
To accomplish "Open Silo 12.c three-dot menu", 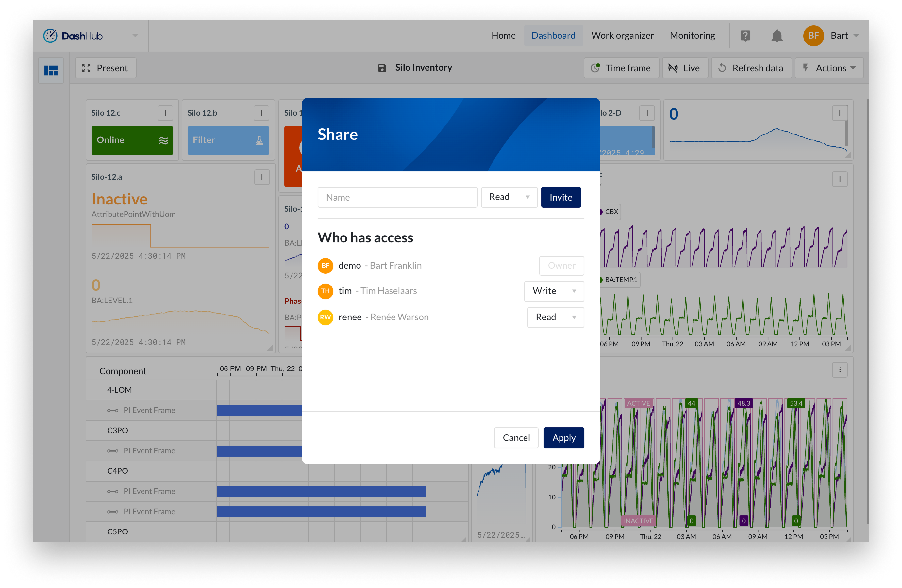I will [165, 113].
